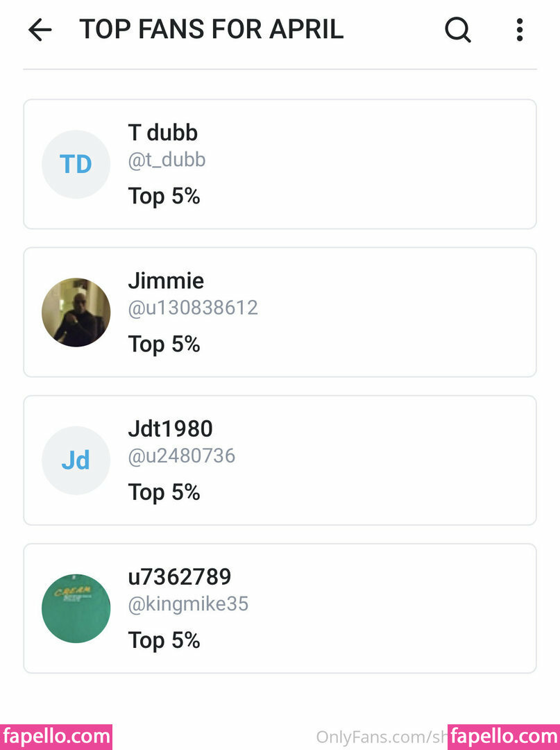Select the Jdt1980 display name

pos(170,428)
